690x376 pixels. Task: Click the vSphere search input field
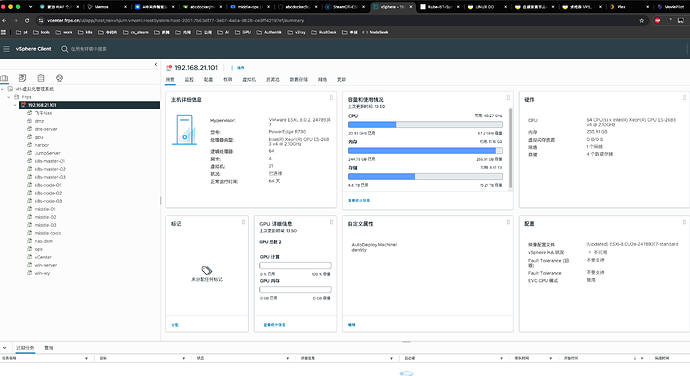[x=89, y=49]
